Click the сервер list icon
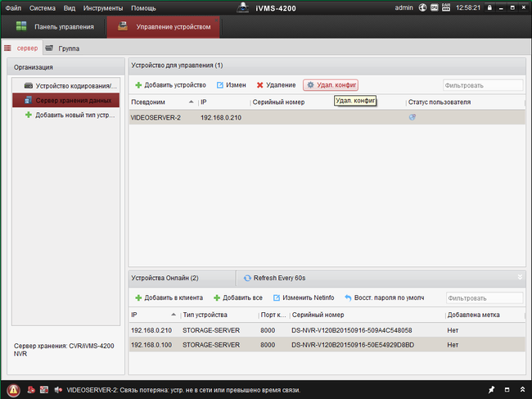The height and width of the screenshot is (399, 532). tap(8, 48)
